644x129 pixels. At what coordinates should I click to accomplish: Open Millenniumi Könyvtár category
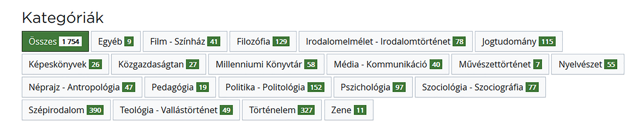(x=266, y=64)
